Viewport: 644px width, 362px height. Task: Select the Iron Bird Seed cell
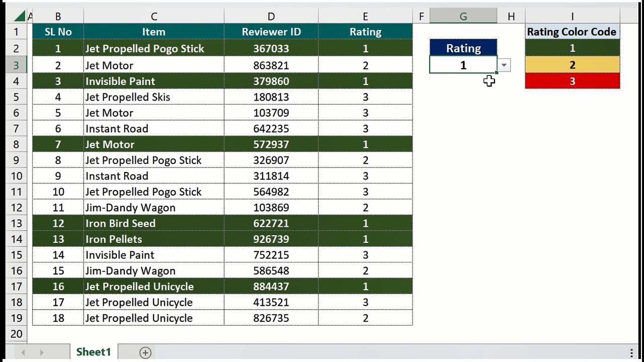[x=154, y=223]
